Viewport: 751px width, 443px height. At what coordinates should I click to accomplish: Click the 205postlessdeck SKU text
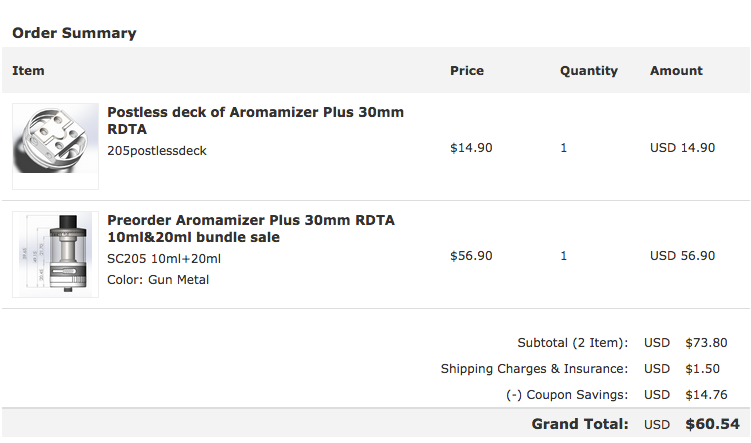tap(157, 151)
